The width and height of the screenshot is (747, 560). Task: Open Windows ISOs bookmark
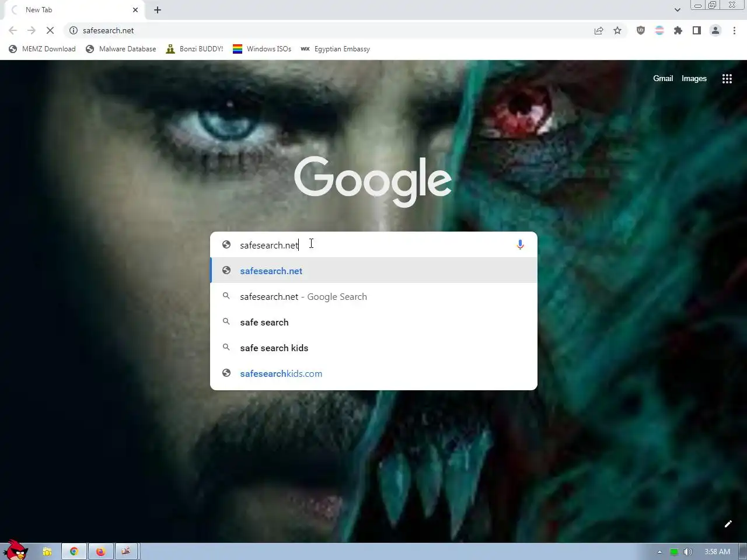click(x=262, y=49)
